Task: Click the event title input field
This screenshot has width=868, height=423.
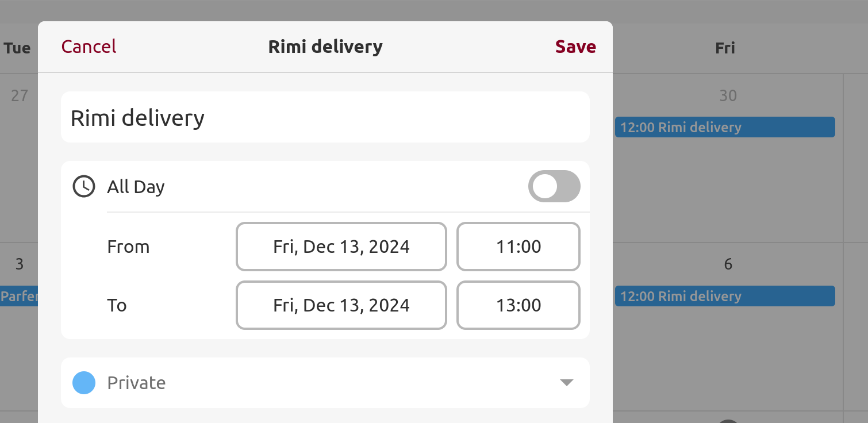Action: click(325, 117)
